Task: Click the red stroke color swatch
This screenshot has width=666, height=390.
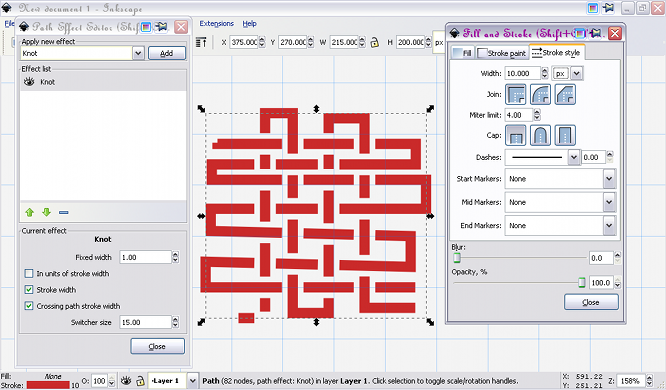Action: [48, 385]
